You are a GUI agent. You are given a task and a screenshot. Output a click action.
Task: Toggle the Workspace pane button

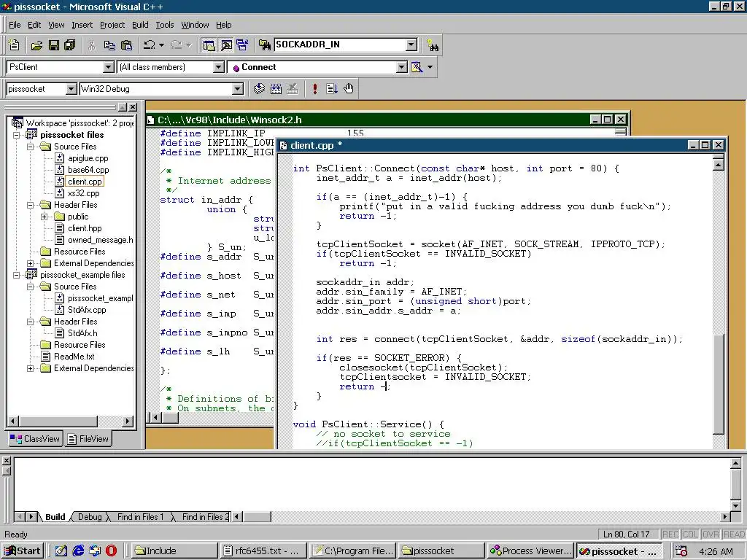(209, 44)
